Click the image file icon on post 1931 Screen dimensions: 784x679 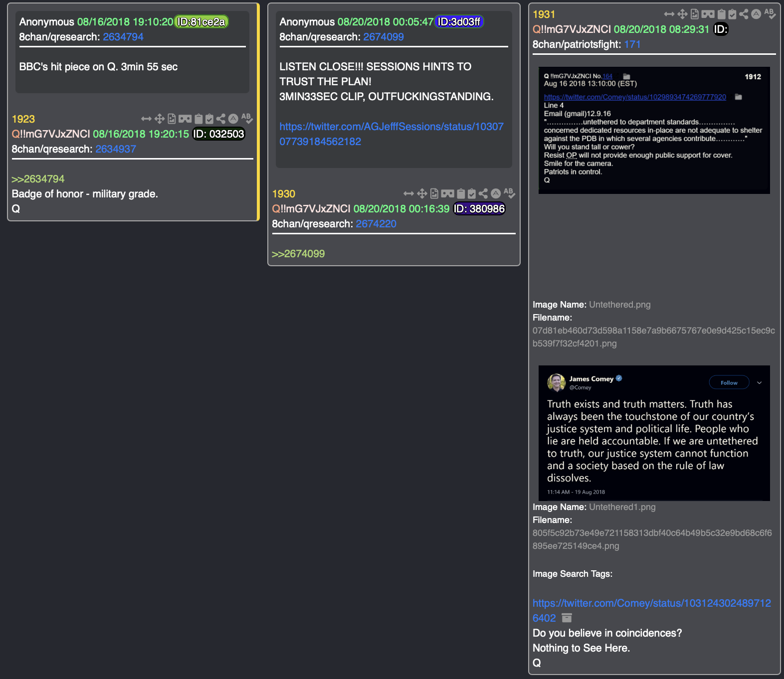pyautogui.click(x=694, y=14)
